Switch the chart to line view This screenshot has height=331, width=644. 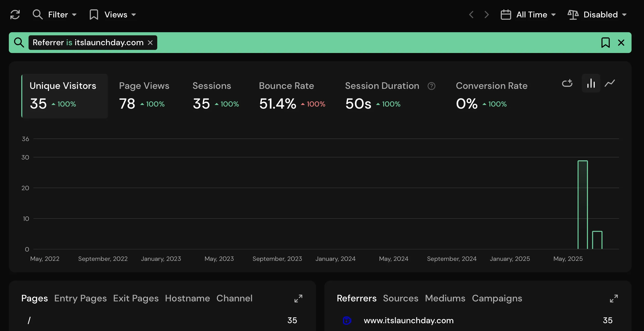(x=610, y=83)
